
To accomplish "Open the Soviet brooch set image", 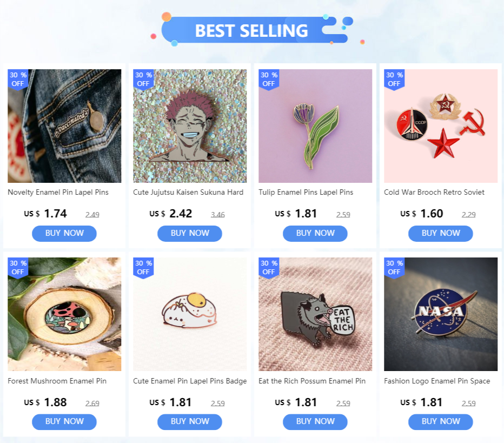I will click(x=441, y=125).
